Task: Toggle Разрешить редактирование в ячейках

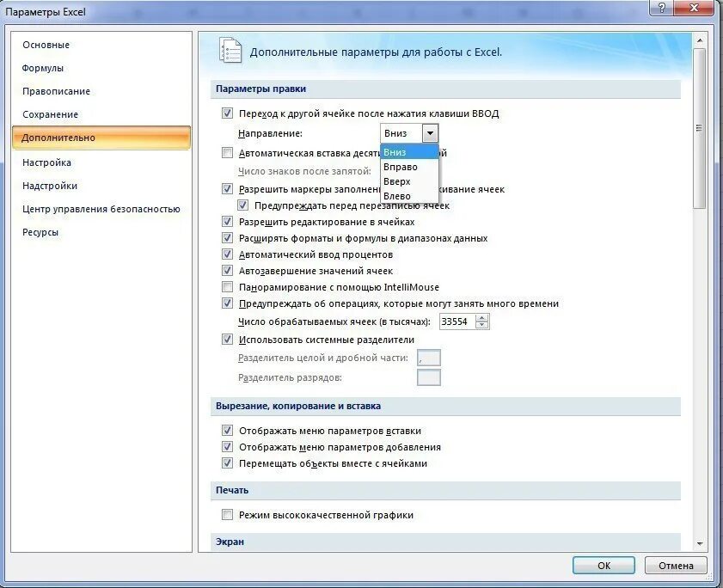Action: click(227, 222)
